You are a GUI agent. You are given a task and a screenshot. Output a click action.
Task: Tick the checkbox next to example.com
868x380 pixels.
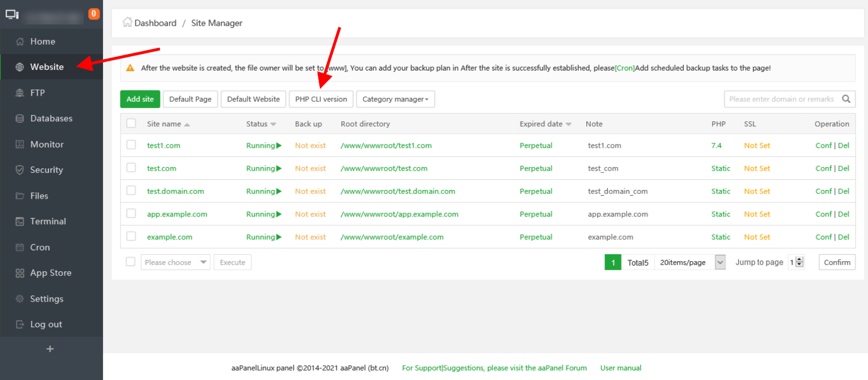pyautogui.click(x=131, y=237)
